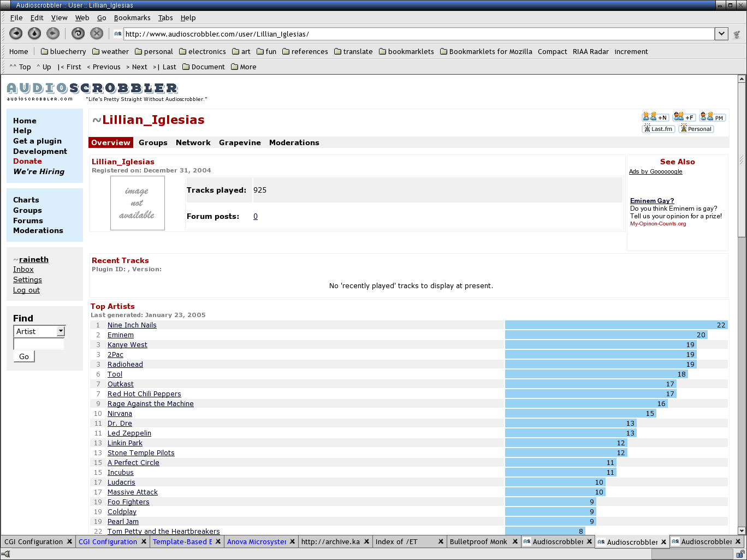The height and width of the screenshot is (560, 747).
Task: Click the +N add neighbour icon
Action: 655,117
